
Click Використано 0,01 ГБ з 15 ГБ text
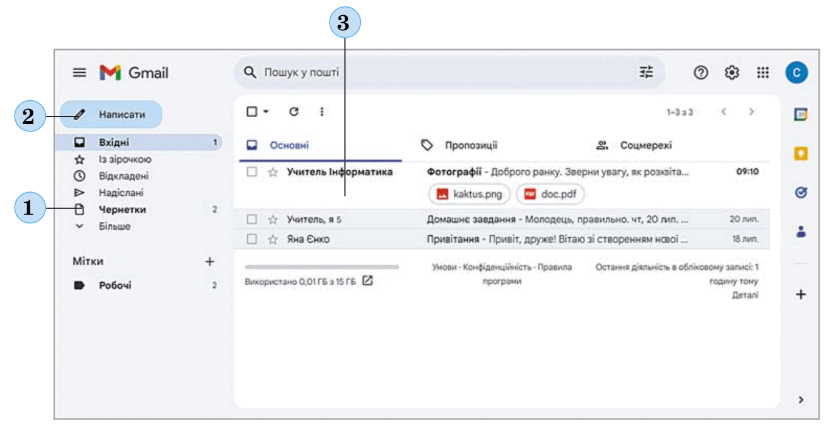pos(300,281)
